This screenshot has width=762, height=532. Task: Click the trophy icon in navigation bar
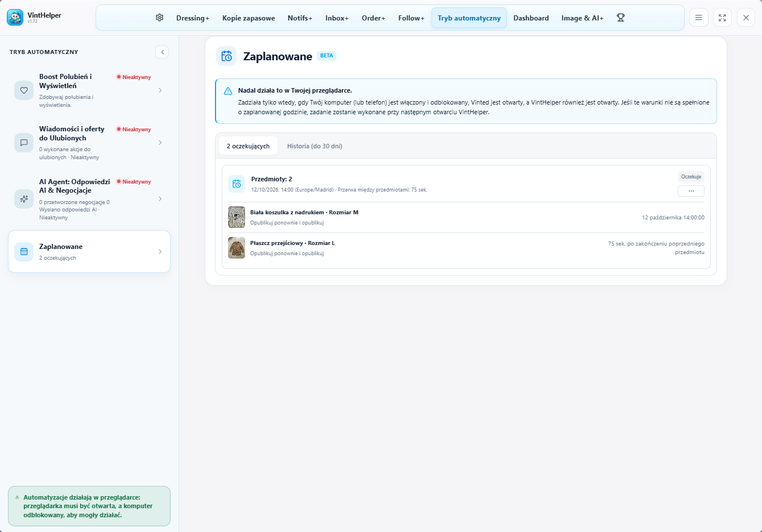tap(620, 18)
